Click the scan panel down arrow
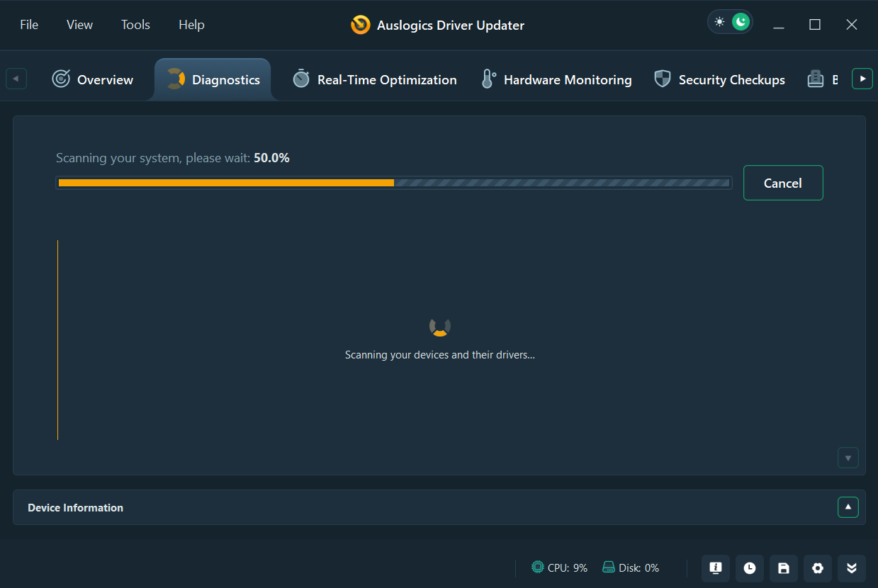This screenshot has height=588, width=878. pyautogui.click(x=848, y=458)
